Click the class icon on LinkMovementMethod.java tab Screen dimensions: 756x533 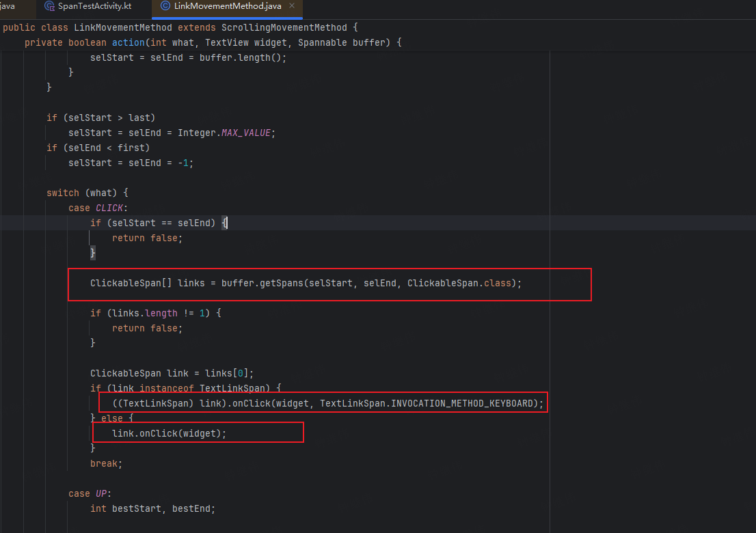[165, 5]
